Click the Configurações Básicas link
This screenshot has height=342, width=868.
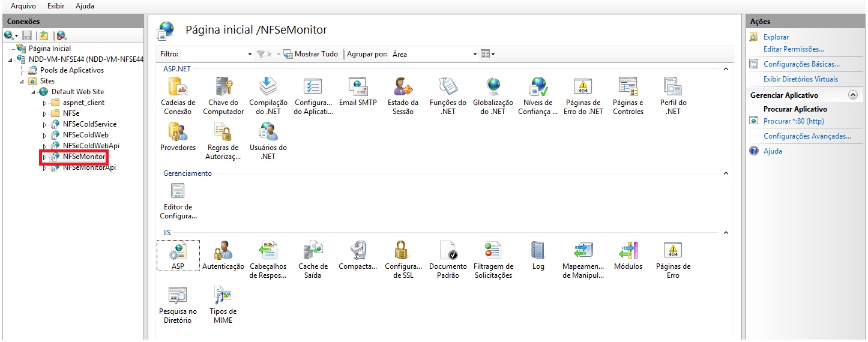coord(801,64)
